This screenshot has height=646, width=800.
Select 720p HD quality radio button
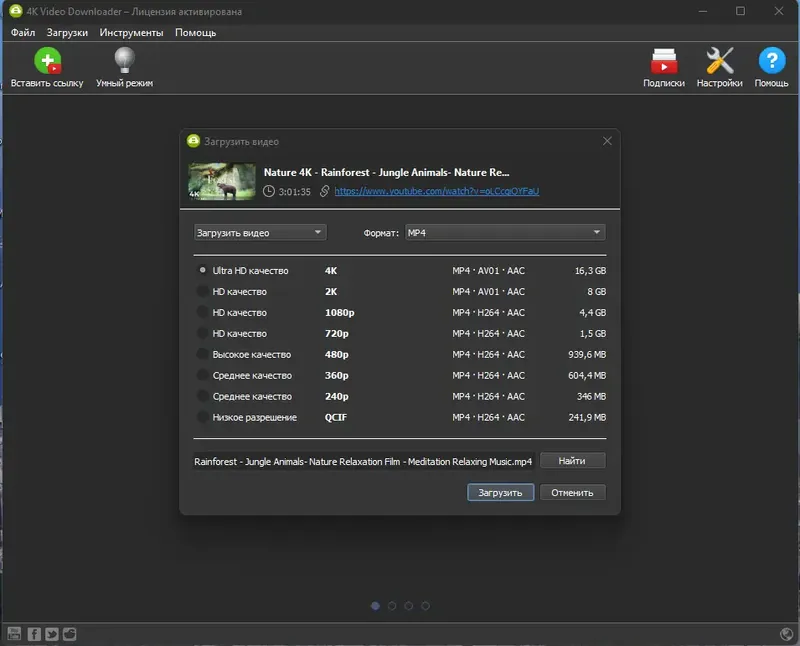(203, 333)
